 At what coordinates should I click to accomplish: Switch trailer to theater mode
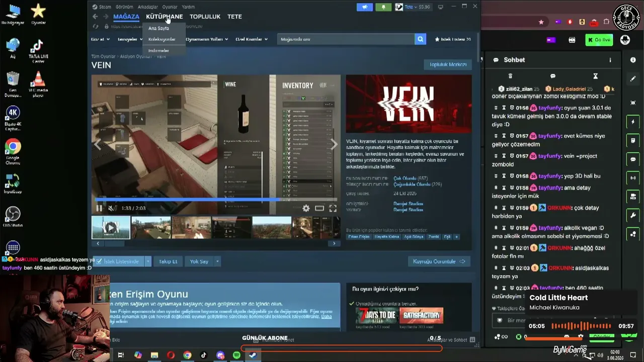point(319,208)
